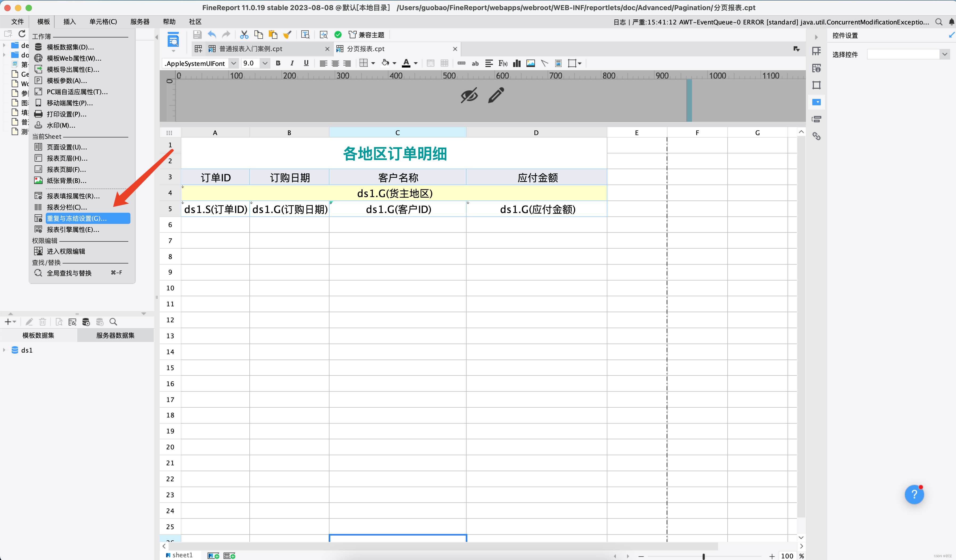Click the zoom slider handle

pos(703,556)
